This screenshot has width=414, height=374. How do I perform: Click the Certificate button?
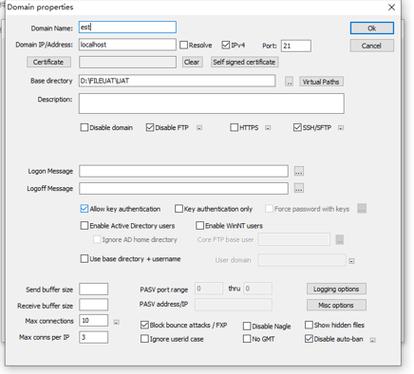coord(49,62)
